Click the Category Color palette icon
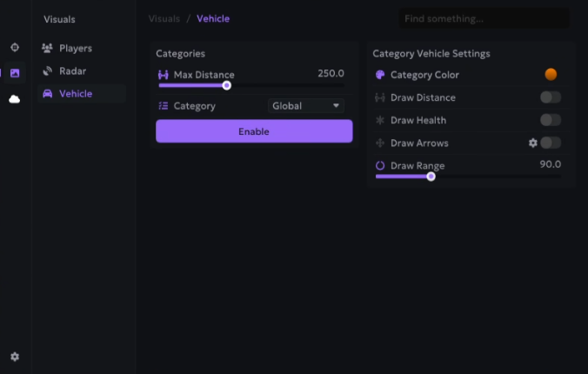Viewport: 588px width, 374px height. tap(380, 75)
